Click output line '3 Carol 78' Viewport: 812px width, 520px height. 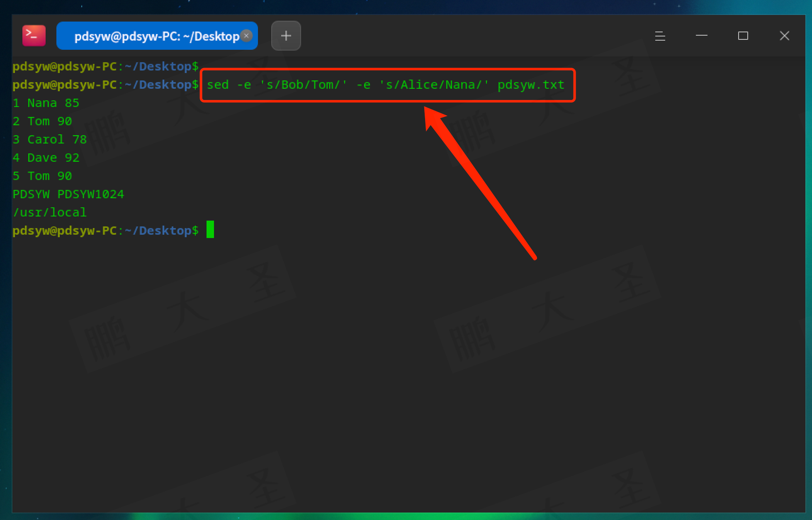[x=50, y=140]
